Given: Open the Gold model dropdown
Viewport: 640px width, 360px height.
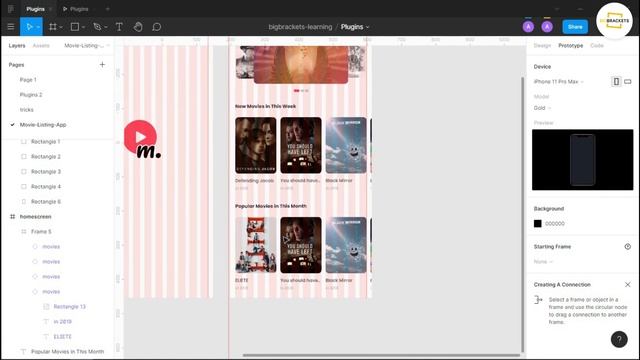Looking at the screenshot, I should click(x=542, y=108).
